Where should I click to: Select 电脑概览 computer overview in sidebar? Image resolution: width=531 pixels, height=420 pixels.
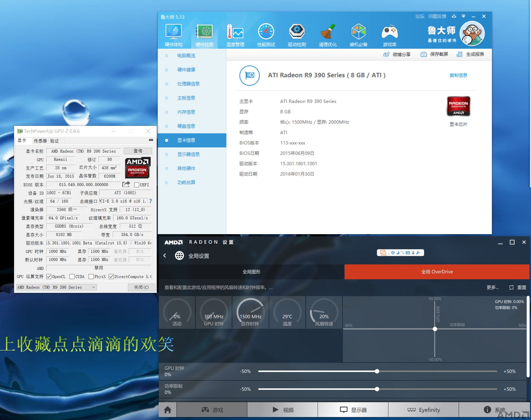[192, 56]
